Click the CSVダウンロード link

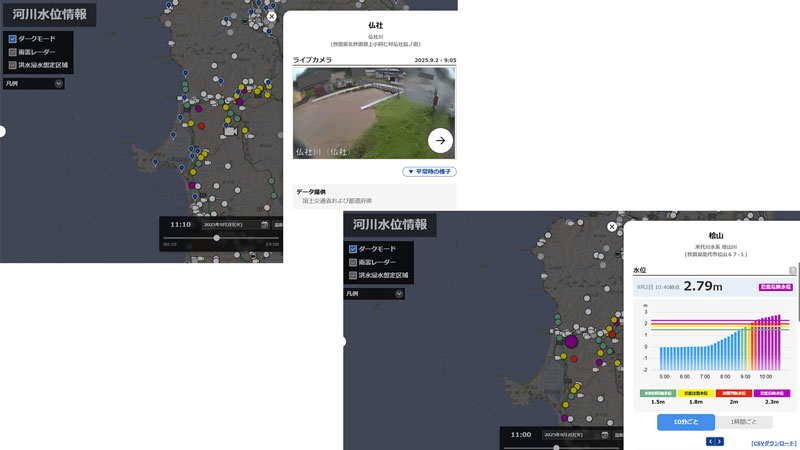coord(772,442)
